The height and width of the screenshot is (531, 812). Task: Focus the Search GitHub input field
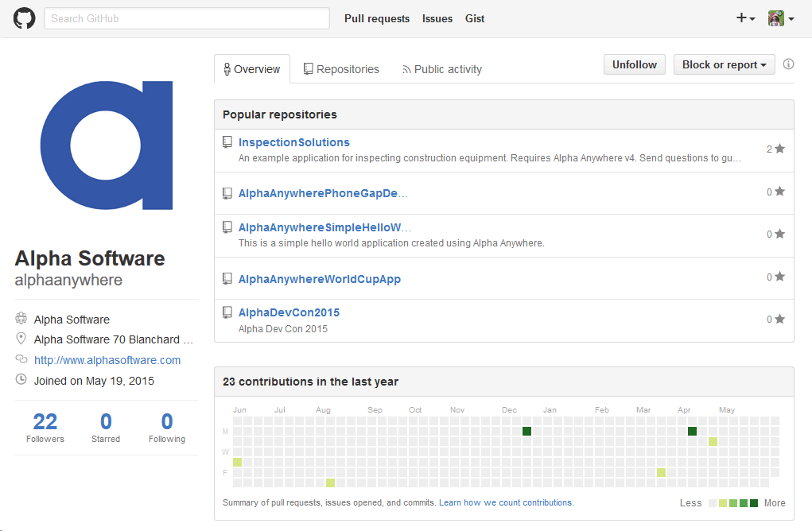coord(187,18)
